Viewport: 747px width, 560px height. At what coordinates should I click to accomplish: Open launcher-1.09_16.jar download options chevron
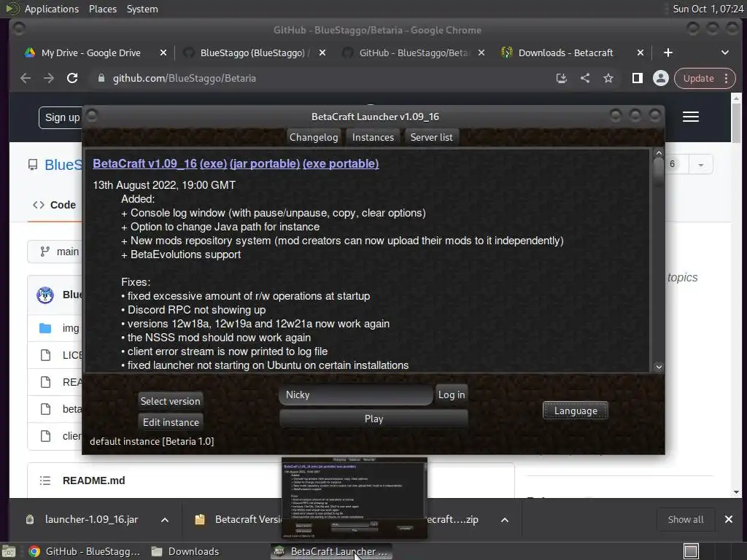(164, 519)
